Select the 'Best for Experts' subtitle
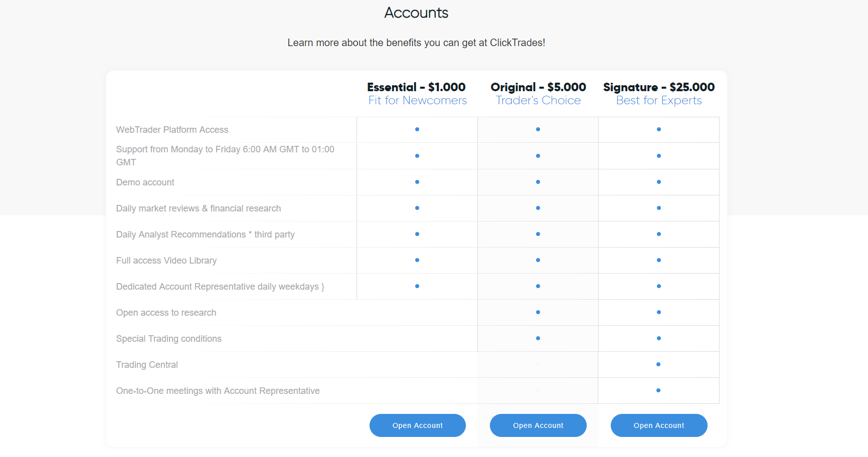 (x=659, y=101)
